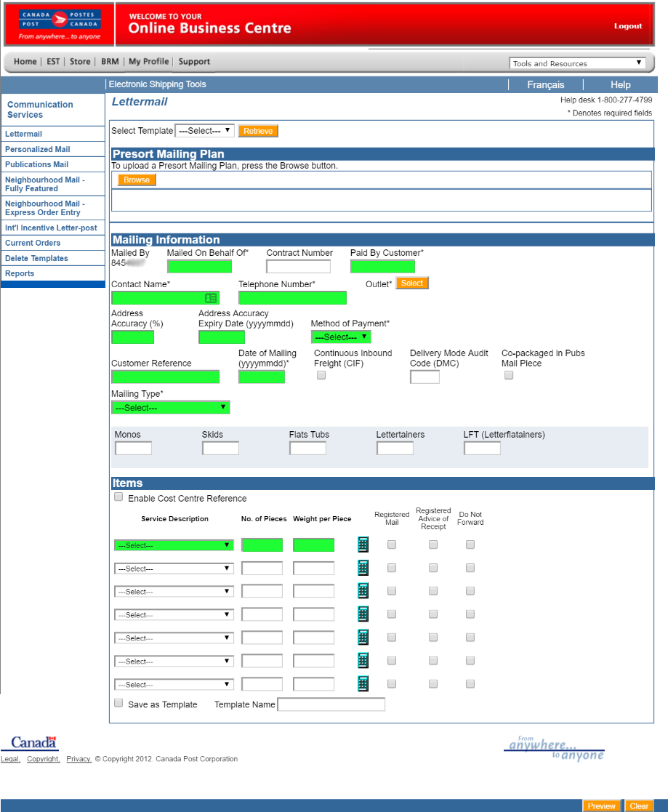Click the Canada wordmark logo in the footer

pyautogui.click(x=34, y=743)
